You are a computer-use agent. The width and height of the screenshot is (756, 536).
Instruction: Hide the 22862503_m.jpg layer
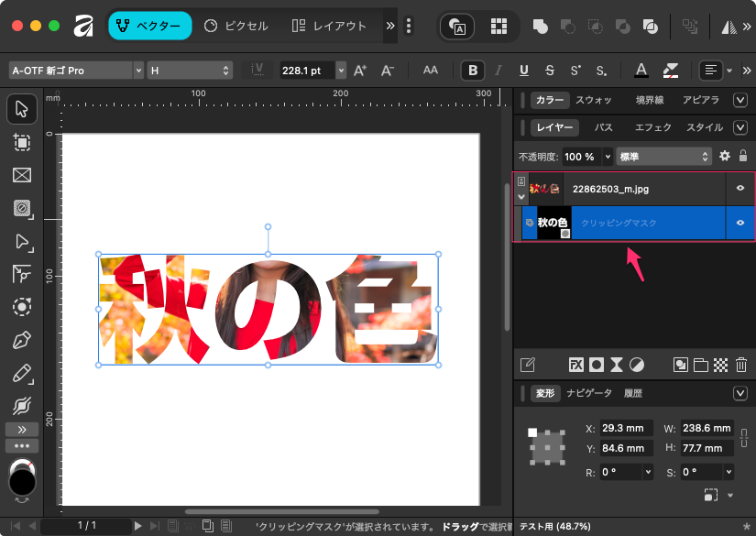click(740, 190)
